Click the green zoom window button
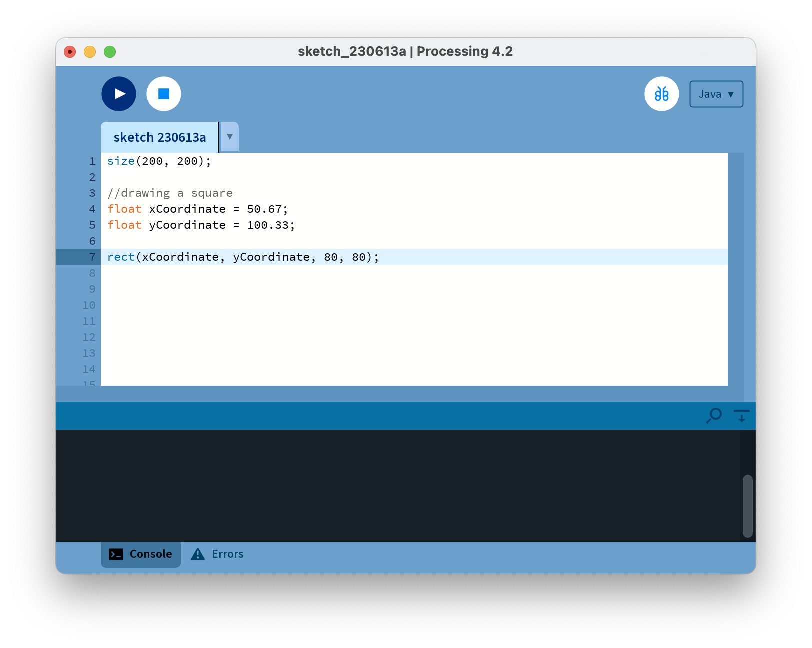 [x=110, y=52]
